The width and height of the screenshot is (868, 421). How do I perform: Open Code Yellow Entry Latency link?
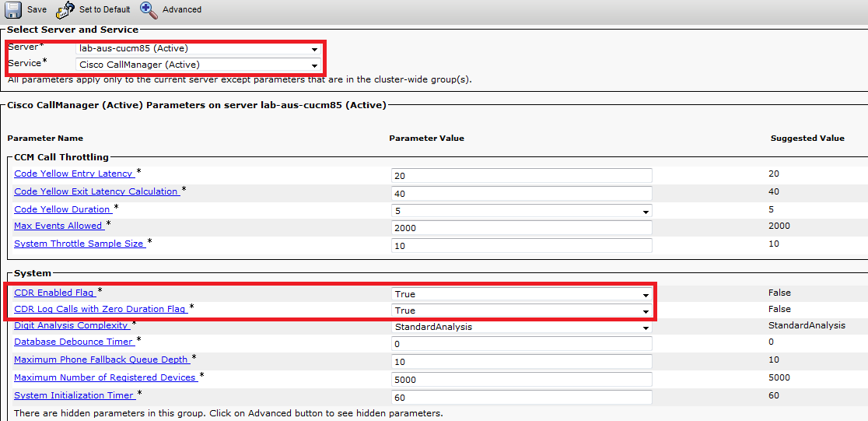point(74,174)
